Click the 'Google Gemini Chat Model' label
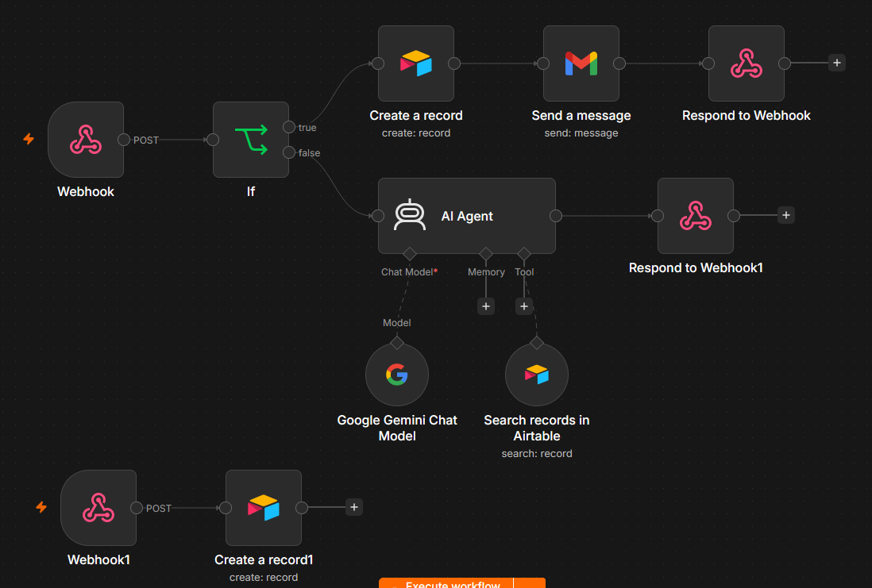 click(397, 428)
